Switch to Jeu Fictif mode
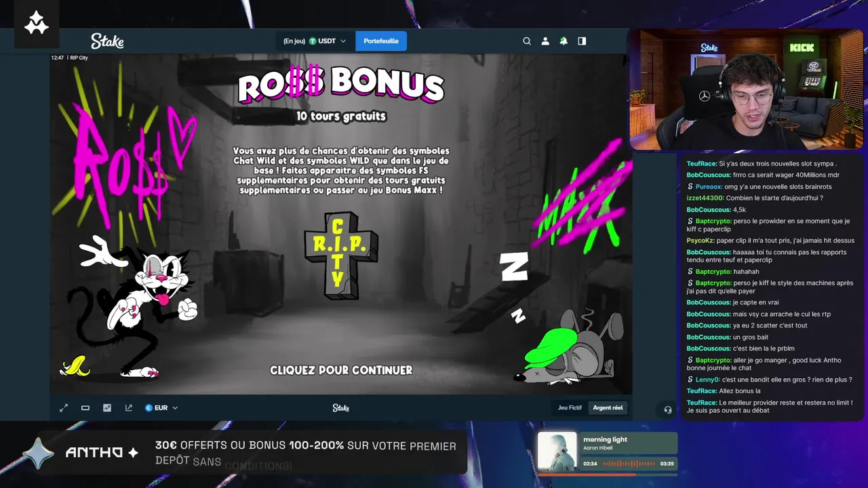 point(570,408)
